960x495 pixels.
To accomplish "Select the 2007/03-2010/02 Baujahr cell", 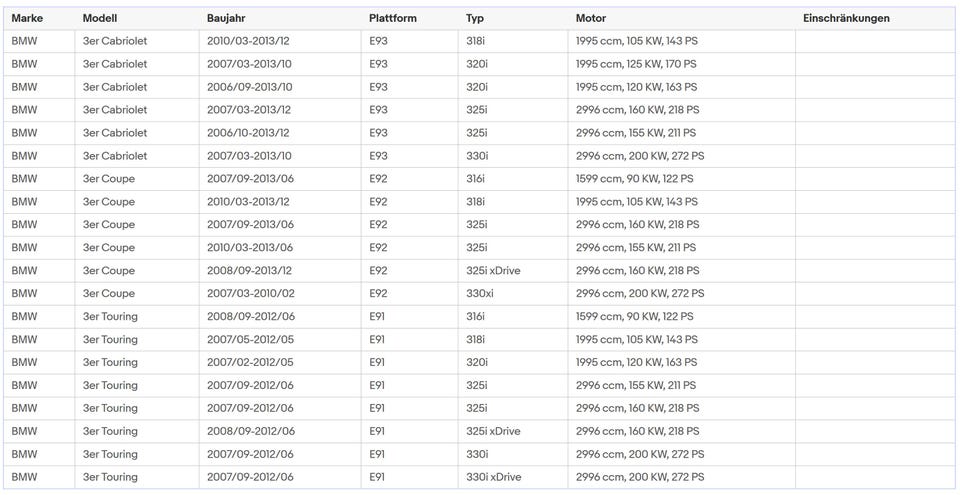I will [x=280, y=293].
